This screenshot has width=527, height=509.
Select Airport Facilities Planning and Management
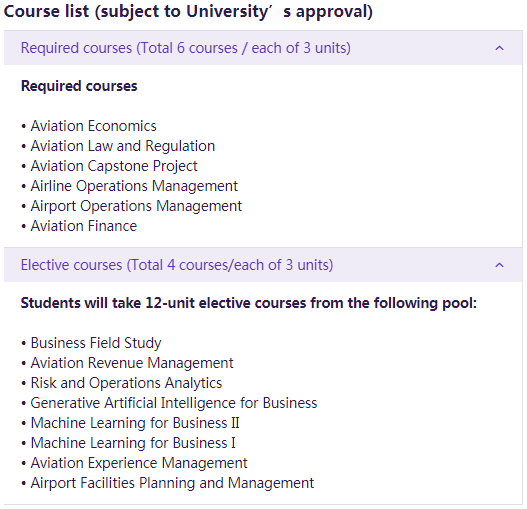click(172, 483)
